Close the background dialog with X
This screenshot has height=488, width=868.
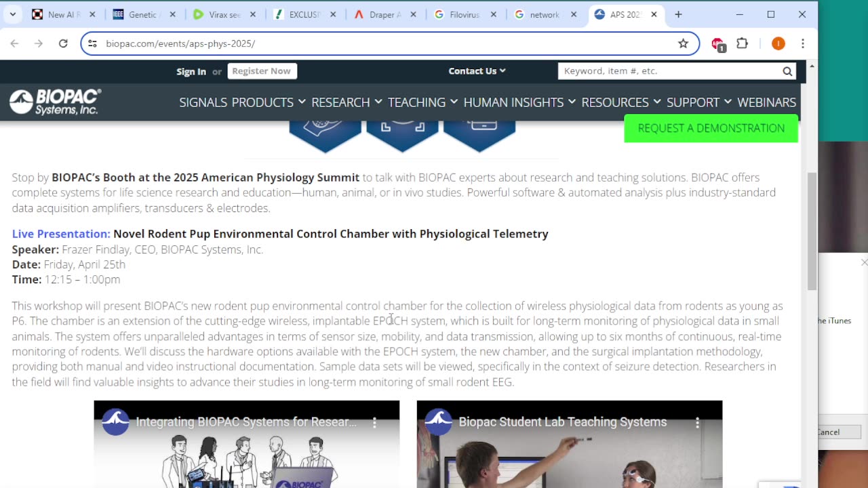[x=864, y=262]
